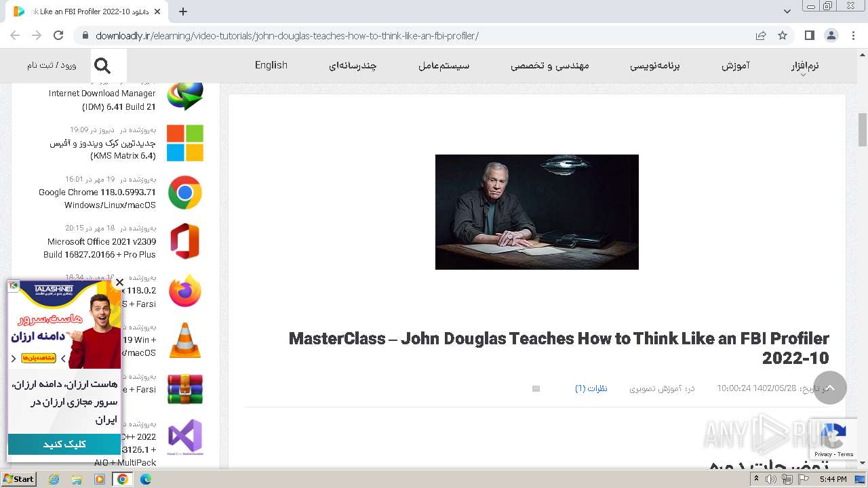Open the Microsoft Office logo in sidebar

[185, 241]
